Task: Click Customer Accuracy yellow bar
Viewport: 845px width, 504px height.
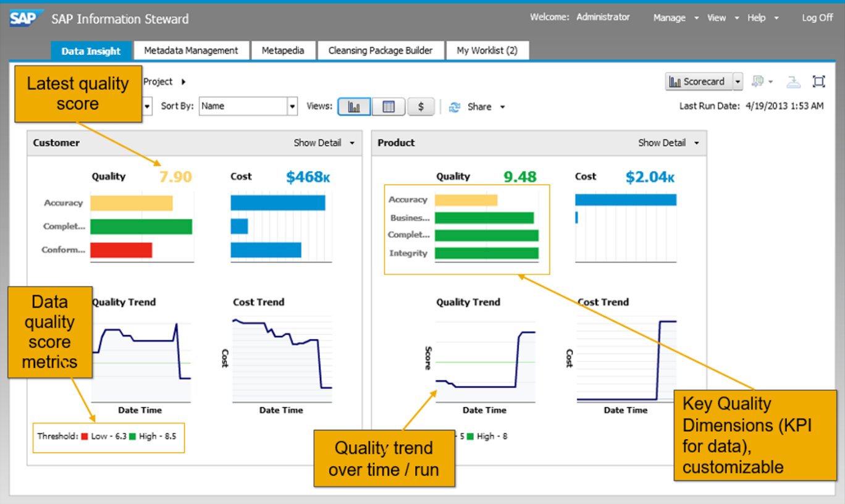Action: [132, 203]
